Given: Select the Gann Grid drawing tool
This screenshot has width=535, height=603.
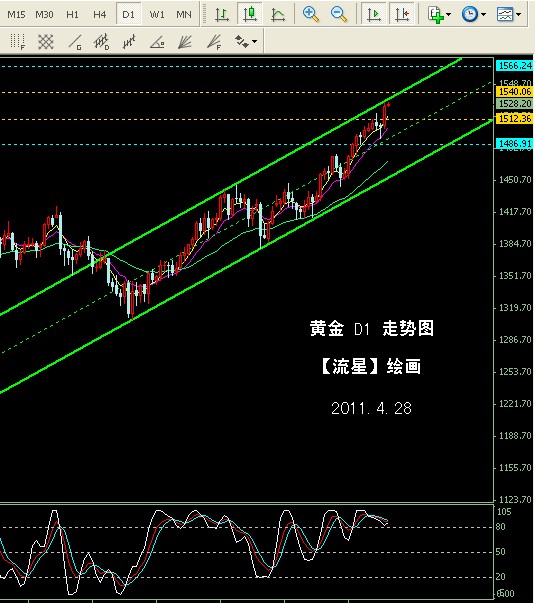Looking at the screenshot, I should [45, 42].
